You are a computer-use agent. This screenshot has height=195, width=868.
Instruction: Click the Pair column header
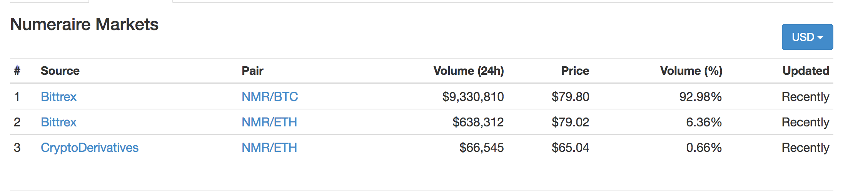pos(252,71)
